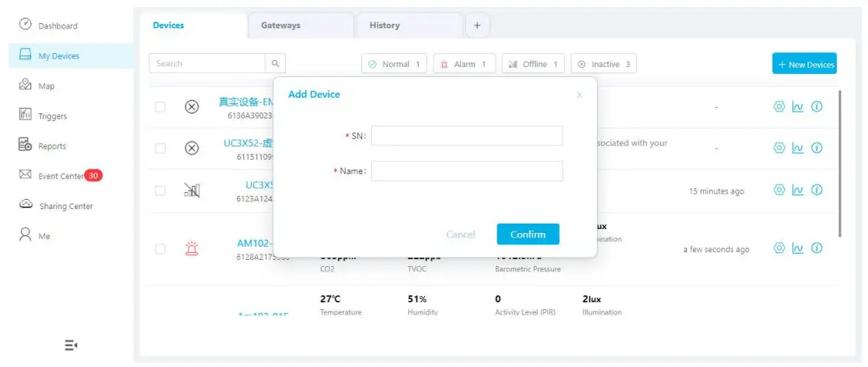
Task: Click the search magnifier icon
Action: click(276, 64)
